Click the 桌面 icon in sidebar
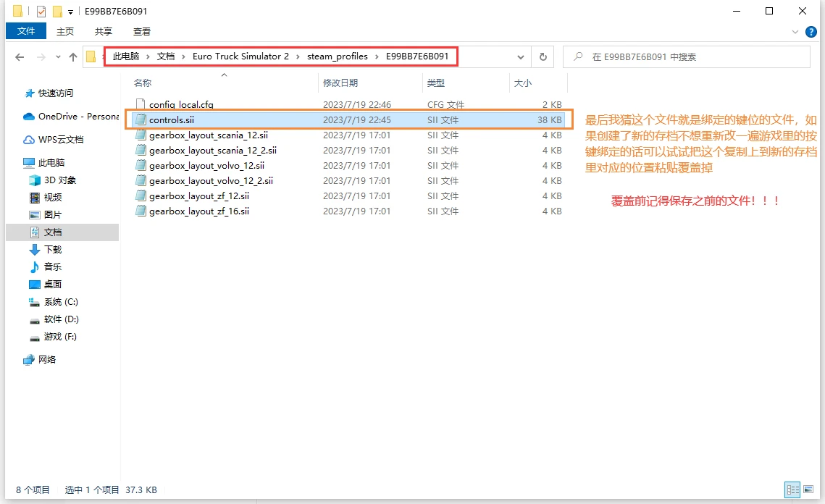The height and width of the screenshot is (504, 825). coord(34,284)
